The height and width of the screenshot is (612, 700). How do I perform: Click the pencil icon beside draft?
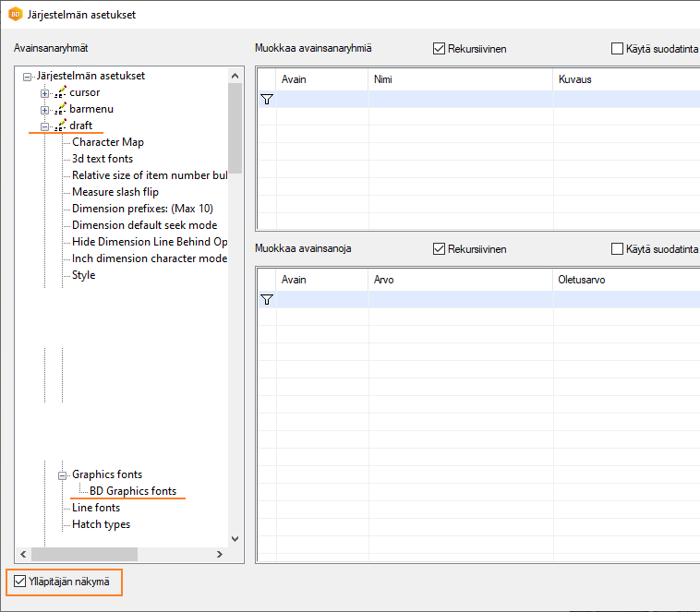(x=61, y=126)
